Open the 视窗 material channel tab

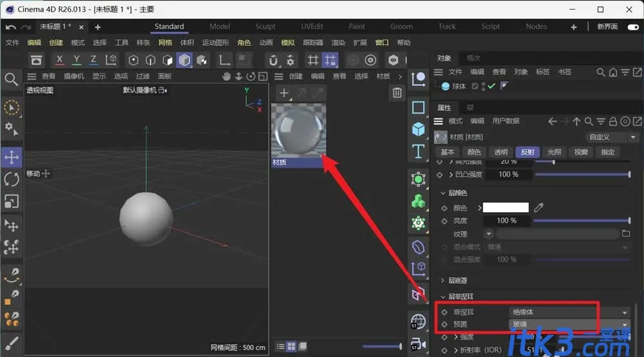[581, 152]
